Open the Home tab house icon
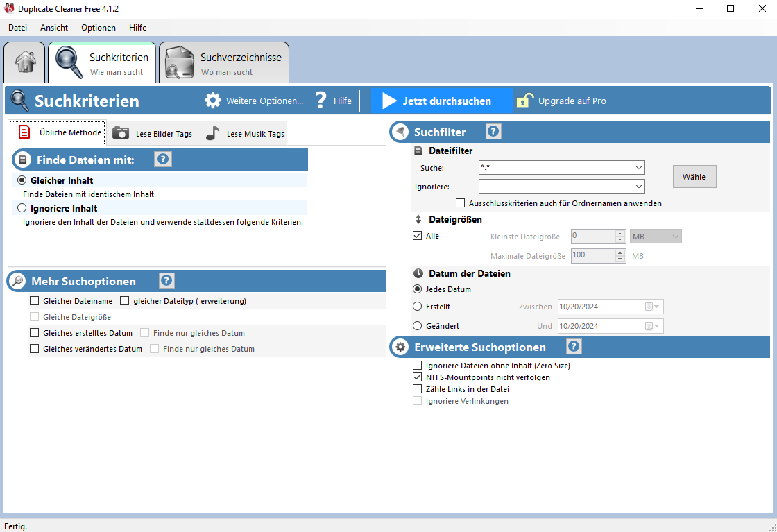This screenshot has height=532, width=777. [24, 62]
